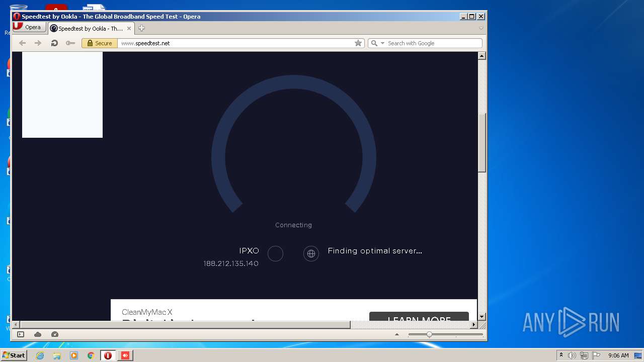Click the 9:06 AM clock
Image resolution: width=644 pixels, height=362 pixels.
pyautogui.click(x=618, y=355)
